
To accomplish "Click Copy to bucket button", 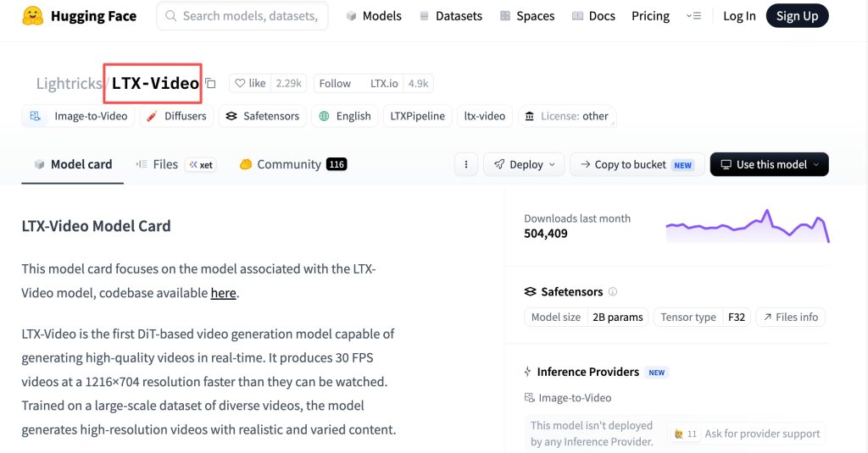I will click(637, 164).
